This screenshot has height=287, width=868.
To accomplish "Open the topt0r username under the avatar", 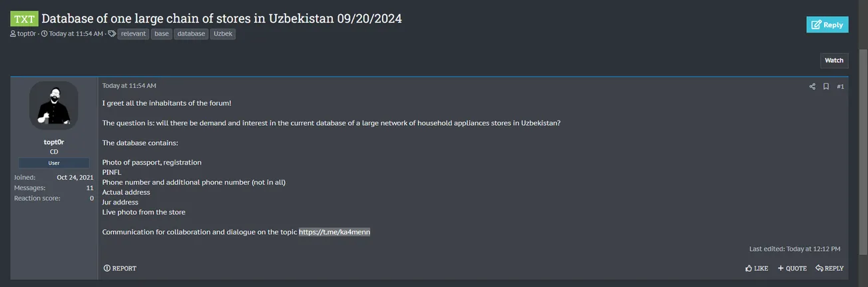I will pos(54,142).
